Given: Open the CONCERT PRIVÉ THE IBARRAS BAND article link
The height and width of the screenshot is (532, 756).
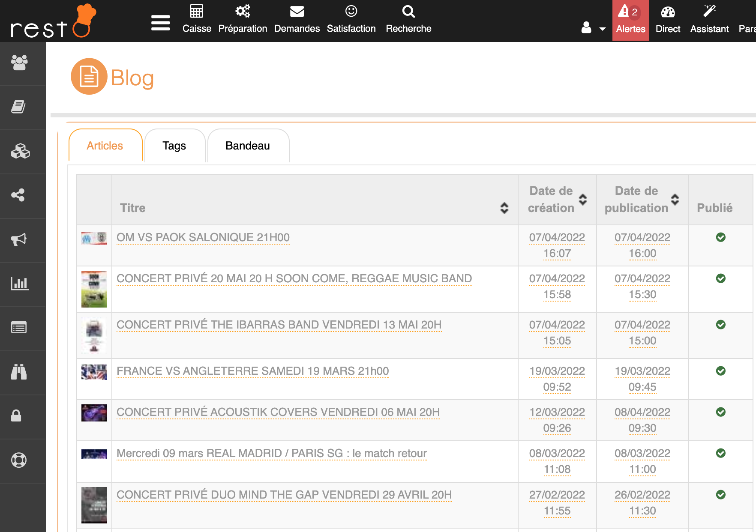Looking at the screenshot, I should click(x=279, y=325).
